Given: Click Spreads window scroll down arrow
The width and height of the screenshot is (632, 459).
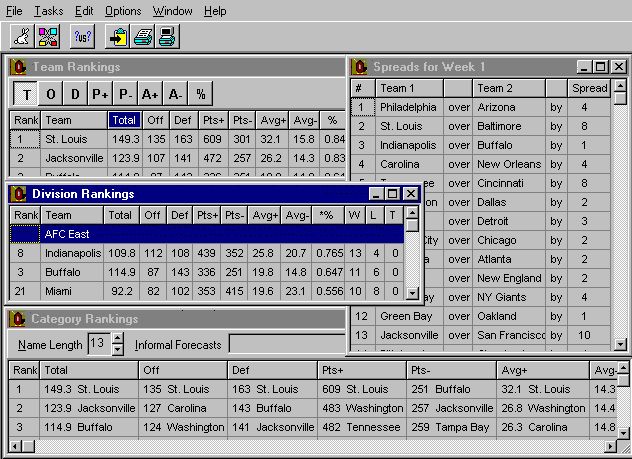Looking at the screenshot, I should click(620, 345).
